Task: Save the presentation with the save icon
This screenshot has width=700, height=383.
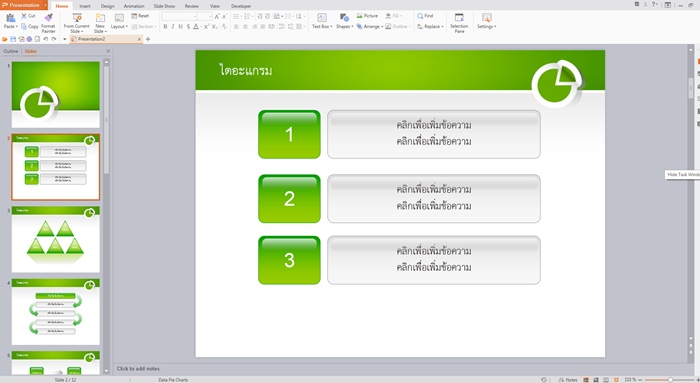Action: click(x=13, y=39)
